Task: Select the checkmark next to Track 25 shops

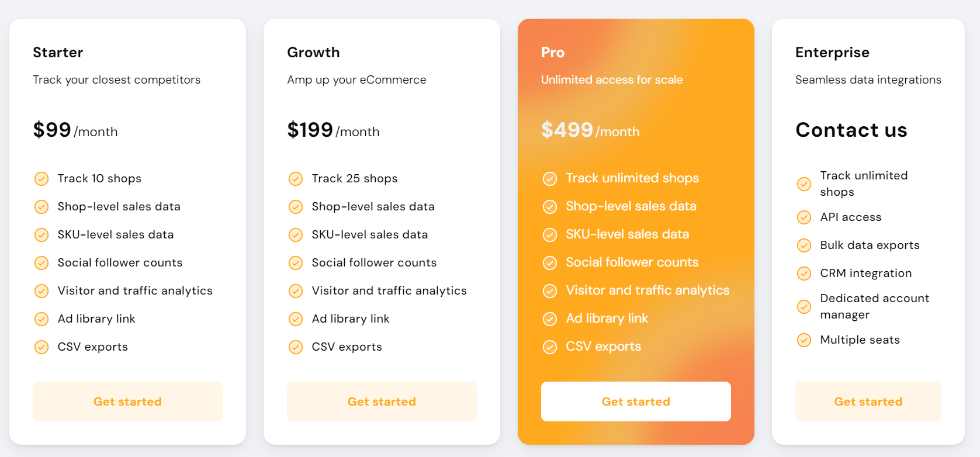Action: coord(296,178)
